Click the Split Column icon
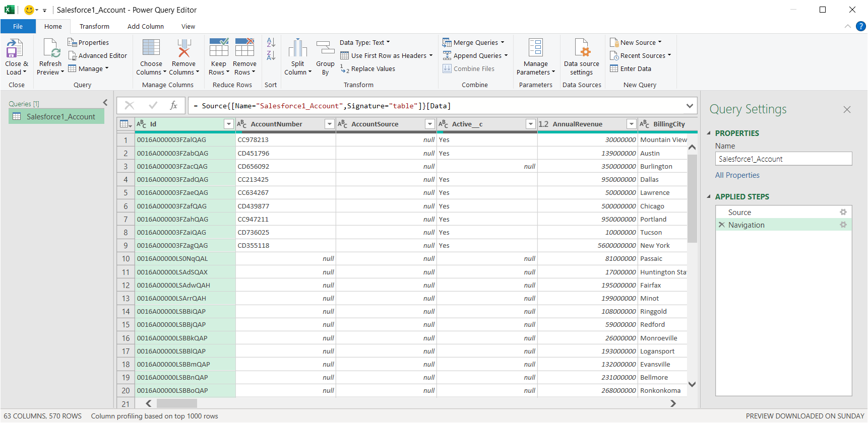The image size is (868, 423). pyautogui.click(x=297, y=49)
